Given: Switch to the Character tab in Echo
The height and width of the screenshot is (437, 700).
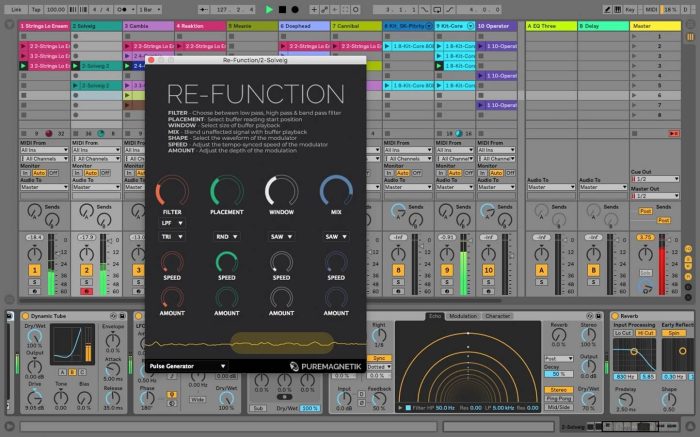Looking at the screenshot, I should [497, 316].
